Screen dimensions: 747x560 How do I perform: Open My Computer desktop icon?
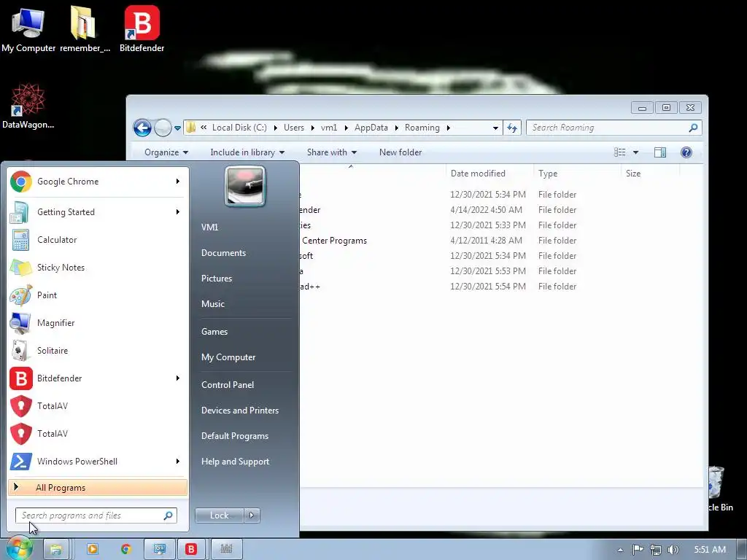(28, 29)
